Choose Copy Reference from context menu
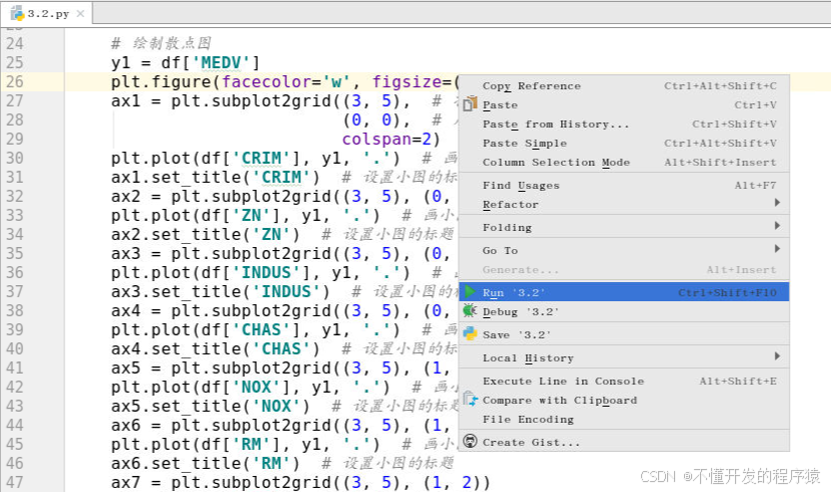 623,86
